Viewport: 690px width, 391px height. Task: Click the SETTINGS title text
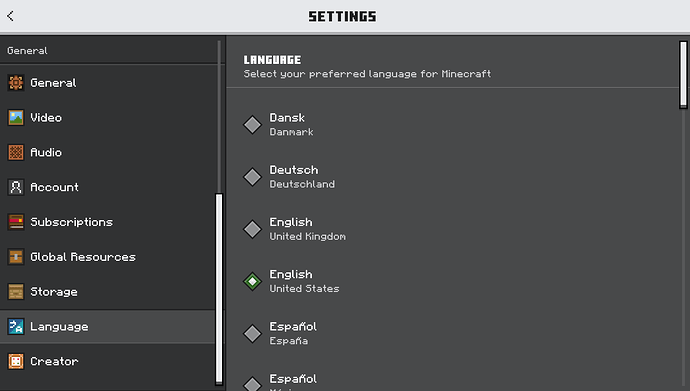point(342,17)
